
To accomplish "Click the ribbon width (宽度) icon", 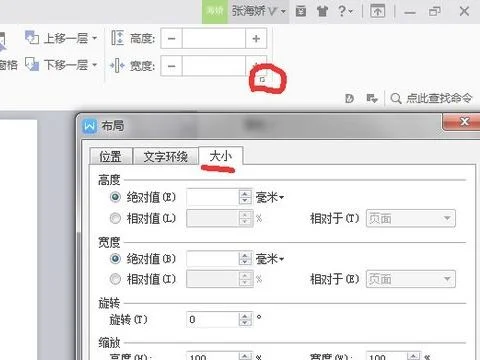I will (117, 66).
